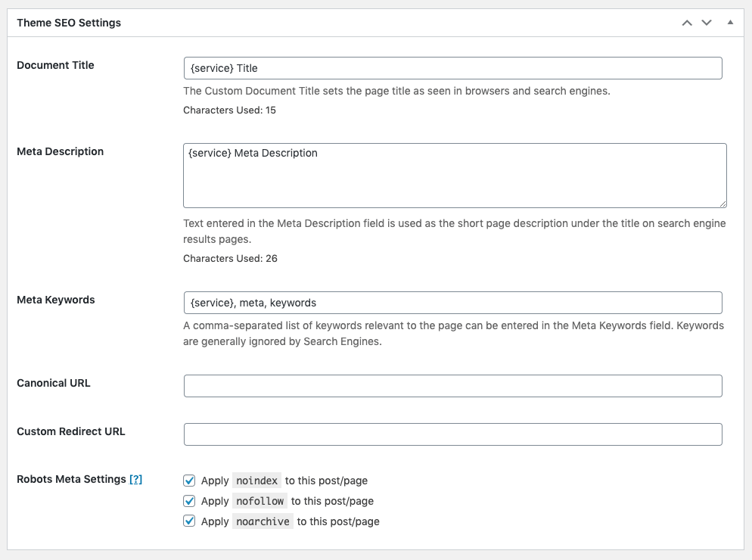Click the Document Title label
Viewport: 752px width, 560px height.
pyautogui.click(x=56, y=65)
